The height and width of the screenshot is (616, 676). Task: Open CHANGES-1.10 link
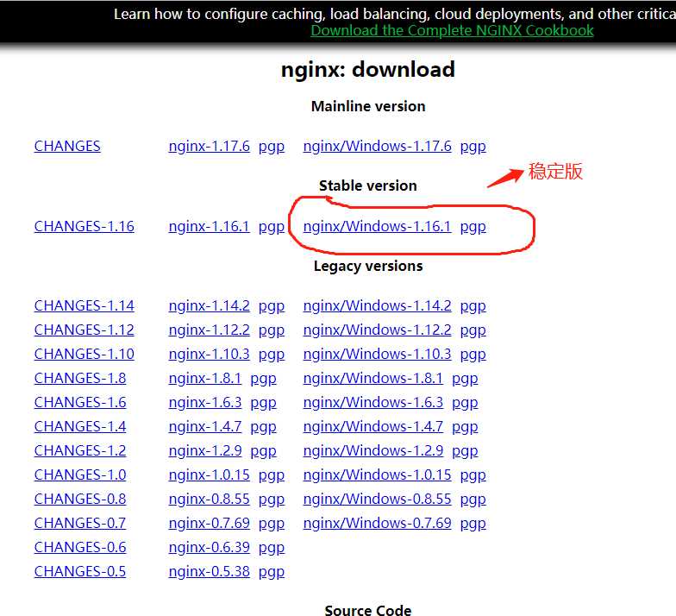coord(84,354)
